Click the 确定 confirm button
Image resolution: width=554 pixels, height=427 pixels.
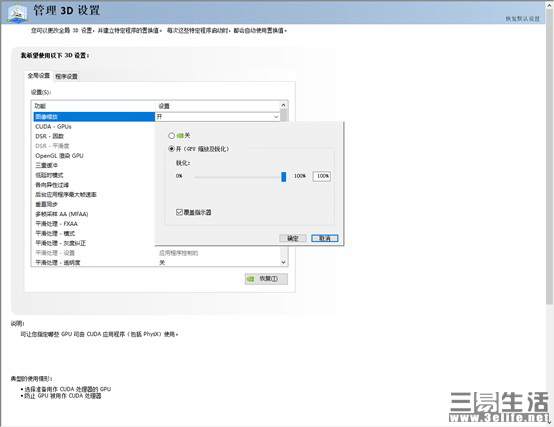coord(293,238)
